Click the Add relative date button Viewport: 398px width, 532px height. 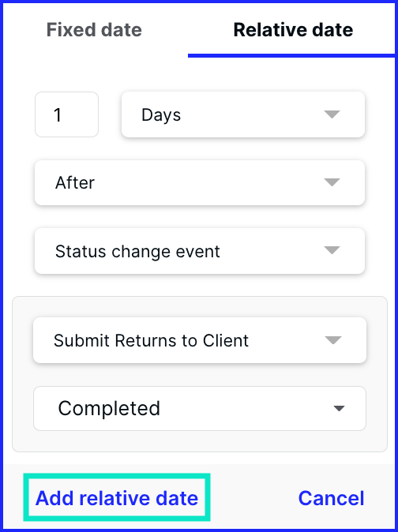pos(117,498)
